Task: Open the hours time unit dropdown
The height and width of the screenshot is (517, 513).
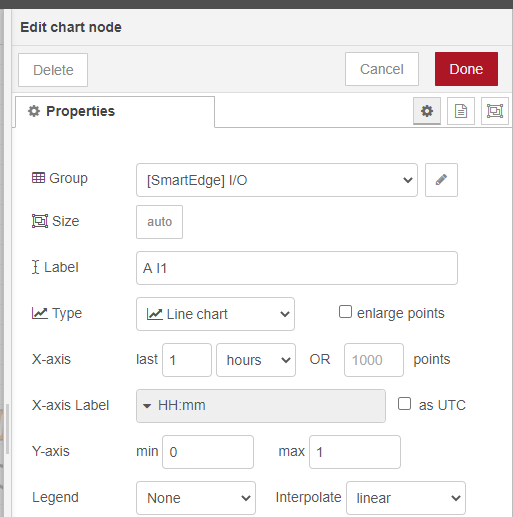Action: pyautogui.click(x=256, y=360)
